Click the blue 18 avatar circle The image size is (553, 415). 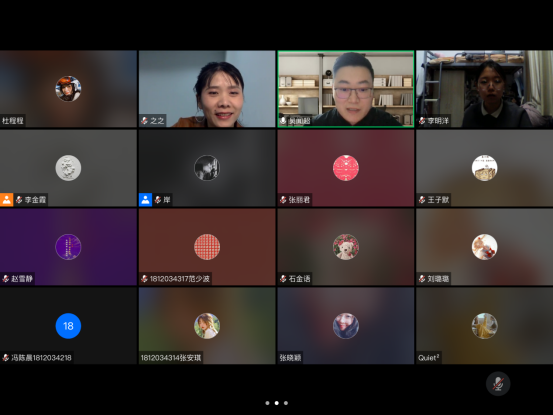(x=68, y=326)
